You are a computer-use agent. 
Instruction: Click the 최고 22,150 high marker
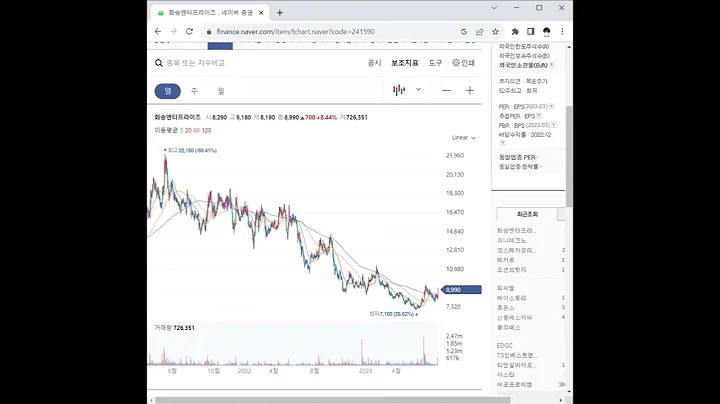click(x=191, y=151)
